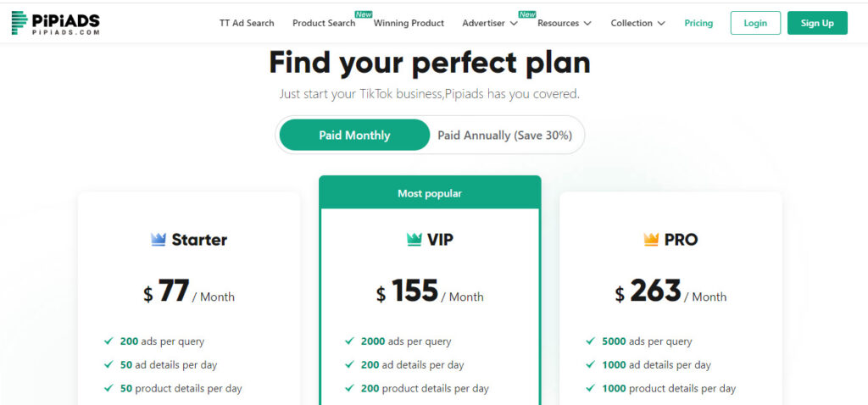
Task: Click the green VIP crown icon
Action: pos(414,240)
